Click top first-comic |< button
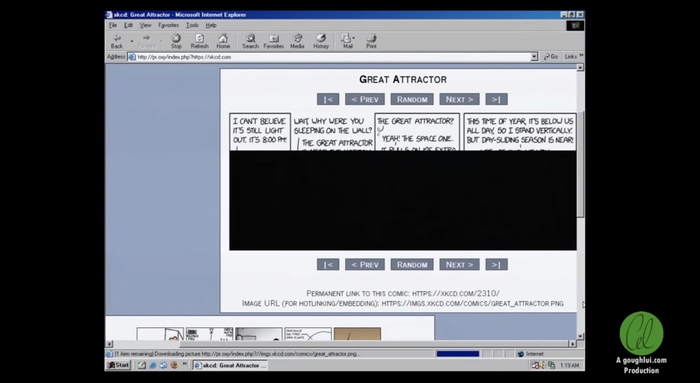 coord(328,99)
